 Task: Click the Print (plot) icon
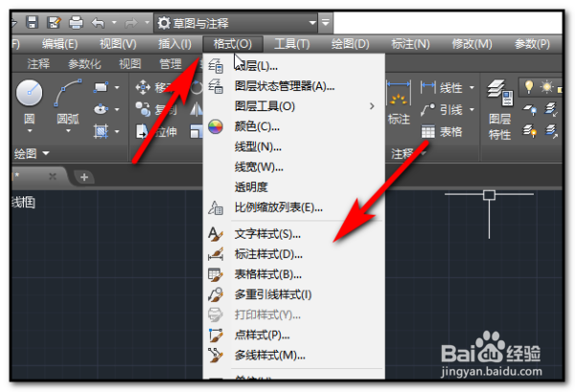coord(76,23)
